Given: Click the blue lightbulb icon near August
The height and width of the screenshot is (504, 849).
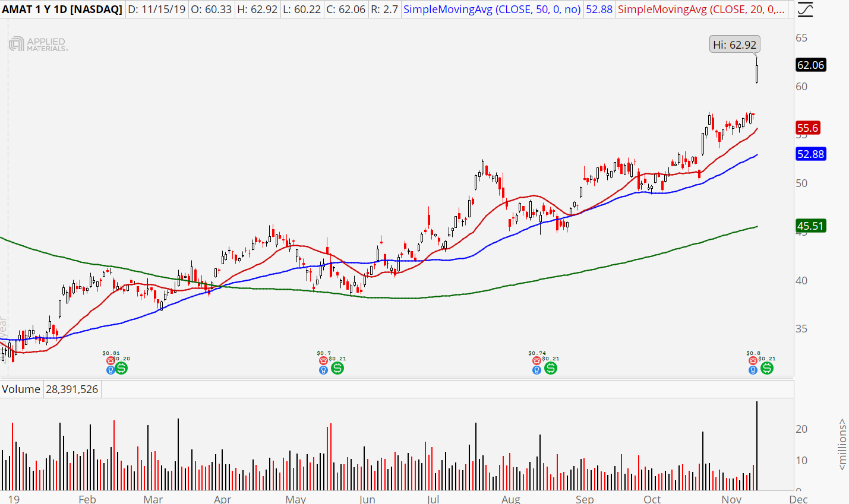Looking at the screenshot, I should [536, 370].
